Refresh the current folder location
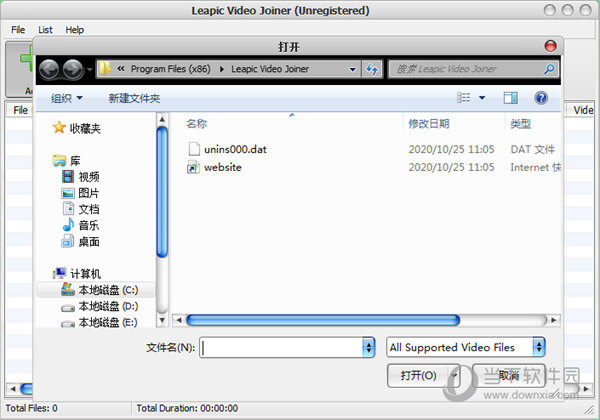This screenshot has width=600, height=420. 372,69
